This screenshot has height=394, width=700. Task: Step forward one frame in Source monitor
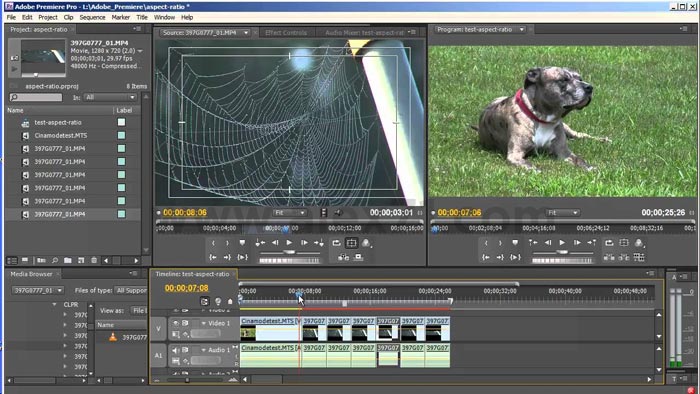(x=304, y=243)
